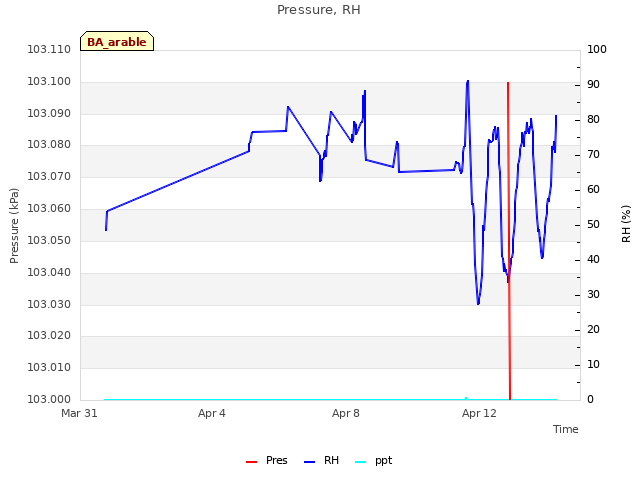Screen dimensions: 640x480
Task: Click the 103.030 pressure tick label
Action: coord(49,304)
